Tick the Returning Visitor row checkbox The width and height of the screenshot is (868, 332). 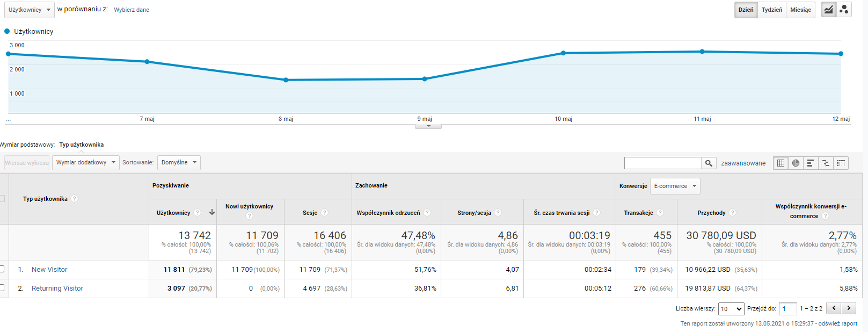tap(2, 287)
